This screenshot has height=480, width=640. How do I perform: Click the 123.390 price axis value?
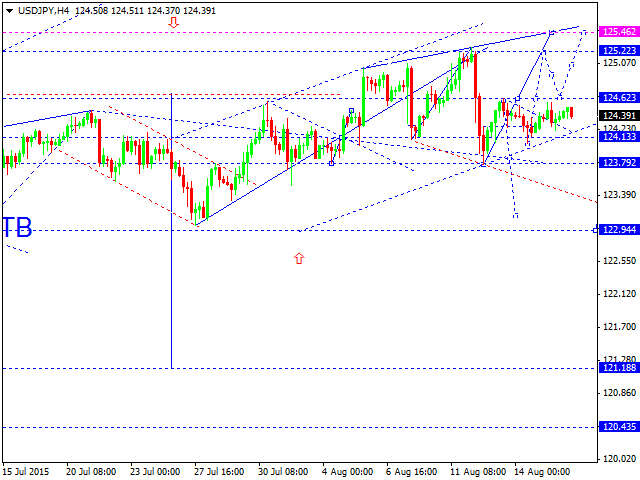tap(619, 195)
